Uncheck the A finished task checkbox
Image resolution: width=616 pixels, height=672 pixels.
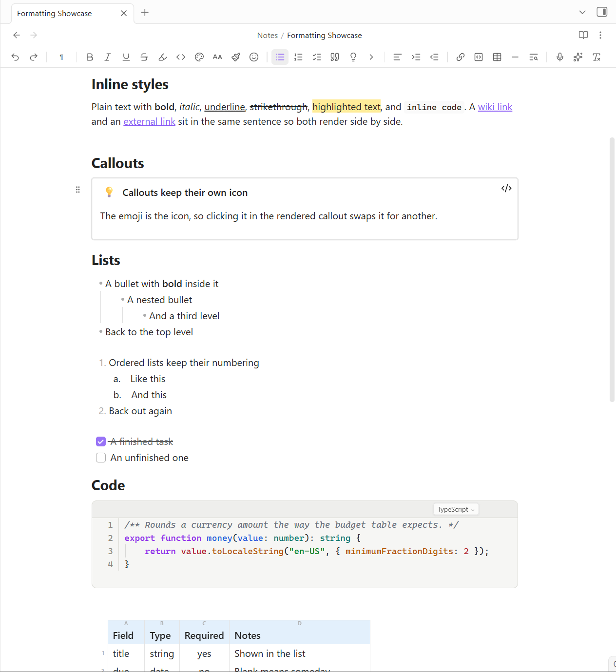click(101, 442)
